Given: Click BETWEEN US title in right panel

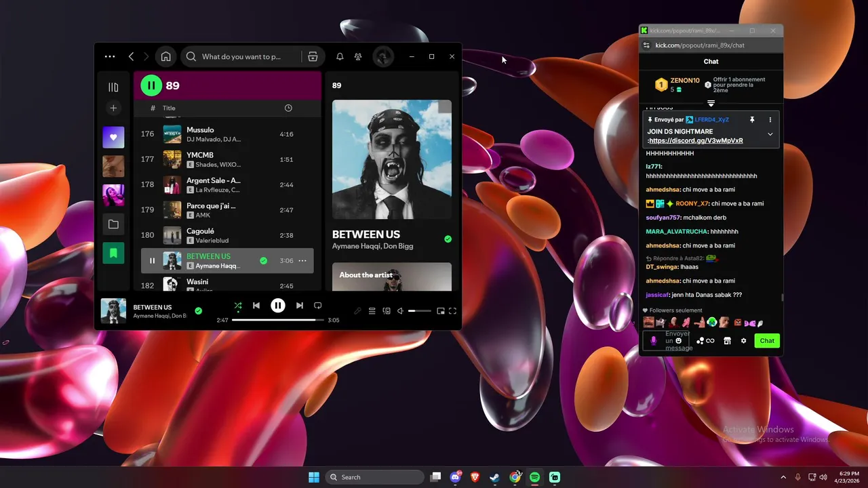Looking at the screenshot, I should pyautogui.click(x=366, y=235).
